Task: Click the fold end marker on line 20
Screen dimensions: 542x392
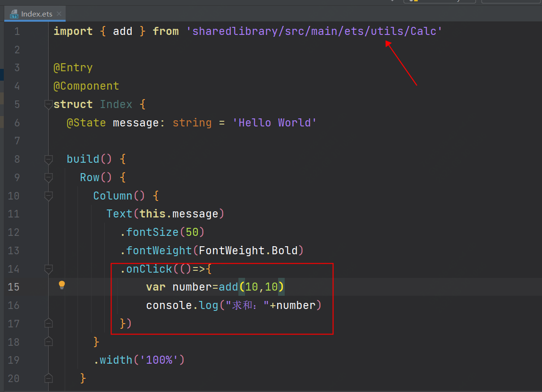Action: click(48, 378)
